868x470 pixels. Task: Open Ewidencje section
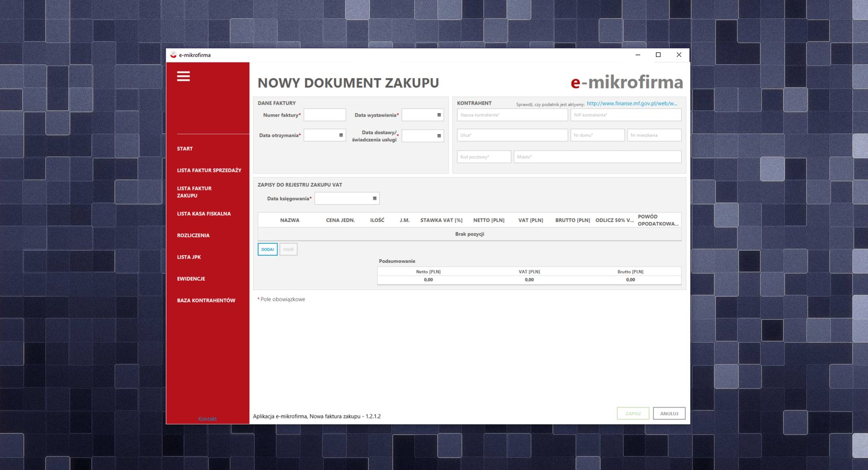[191, 279]
